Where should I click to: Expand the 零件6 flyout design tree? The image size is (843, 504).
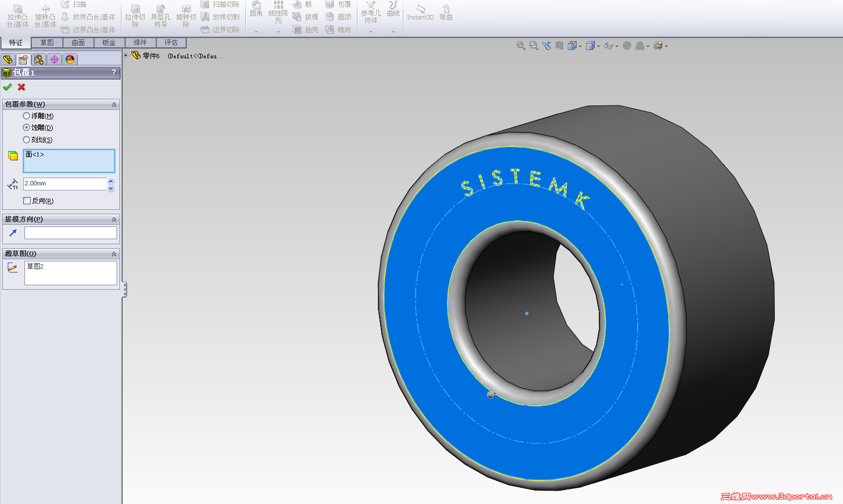pos(126,56)
